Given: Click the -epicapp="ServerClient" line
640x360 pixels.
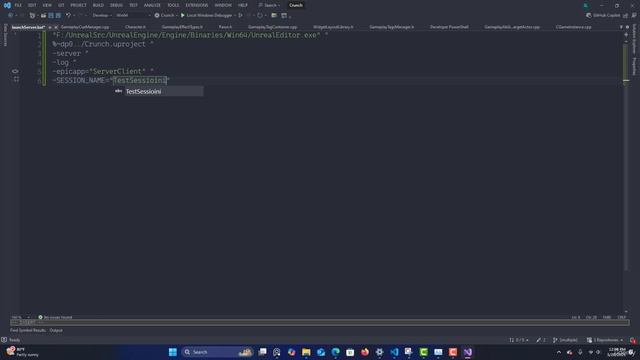Looking at the screenshot, I should 102,71.
